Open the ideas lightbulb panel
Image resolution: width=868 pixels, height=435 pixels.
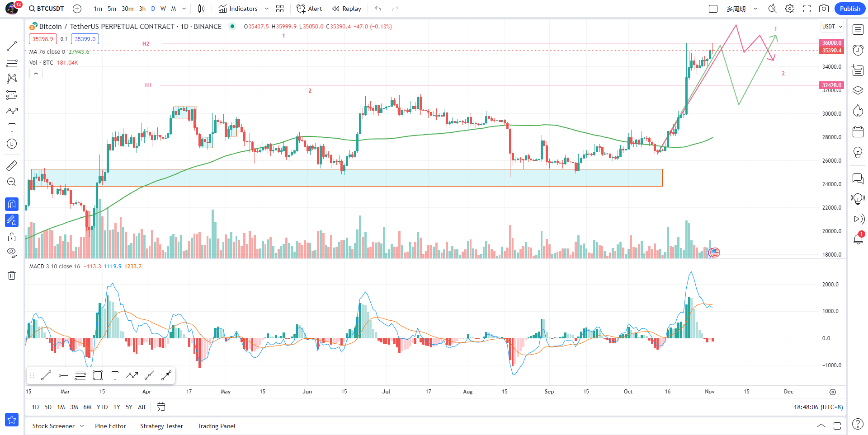click(858, 152)
